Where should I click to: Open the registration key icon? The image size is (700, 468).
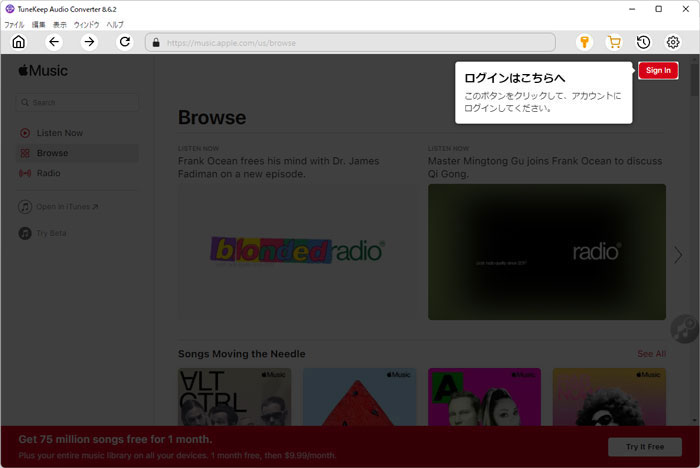[584, 42]
